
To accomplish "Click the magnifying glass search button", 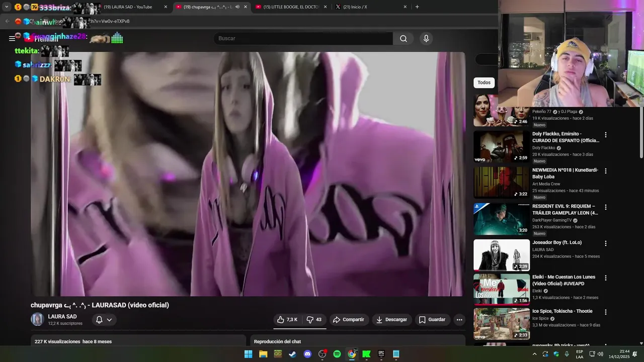I will tap(404, 38).
